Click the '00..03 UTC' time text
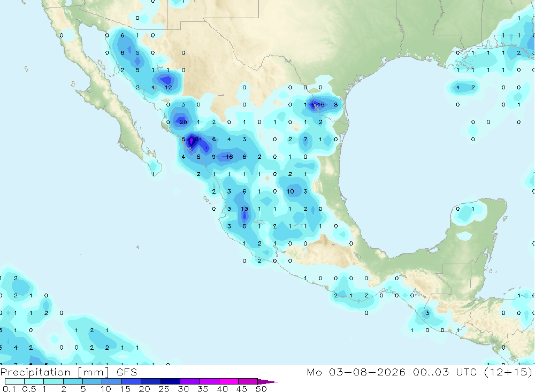This screenshot has height=392, width=535. [x=445, y=372]
